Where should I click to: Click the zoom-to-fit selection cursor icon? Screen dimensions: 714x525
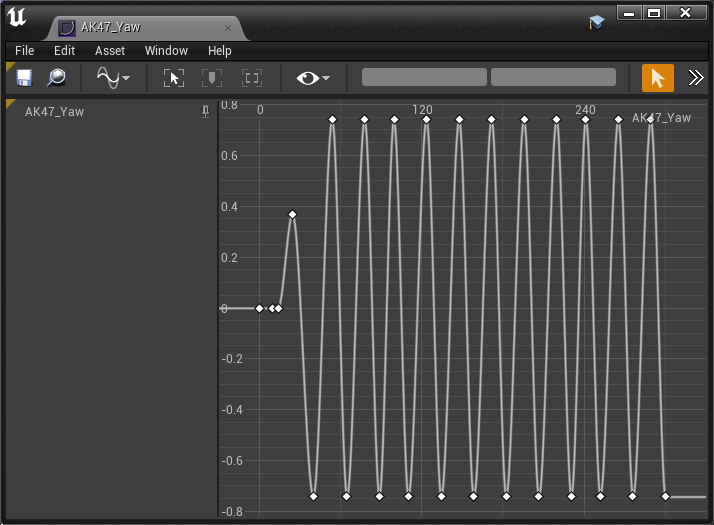(x=174, y=78)
